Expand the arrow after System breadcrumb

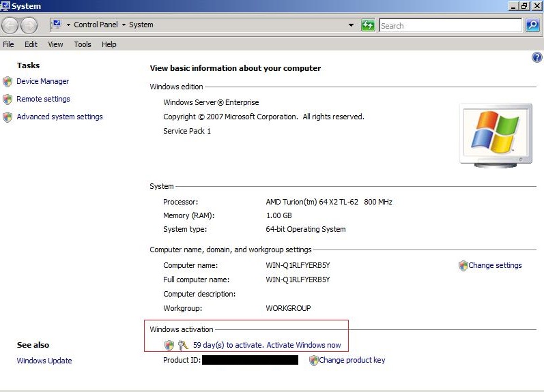click(159, 25)
